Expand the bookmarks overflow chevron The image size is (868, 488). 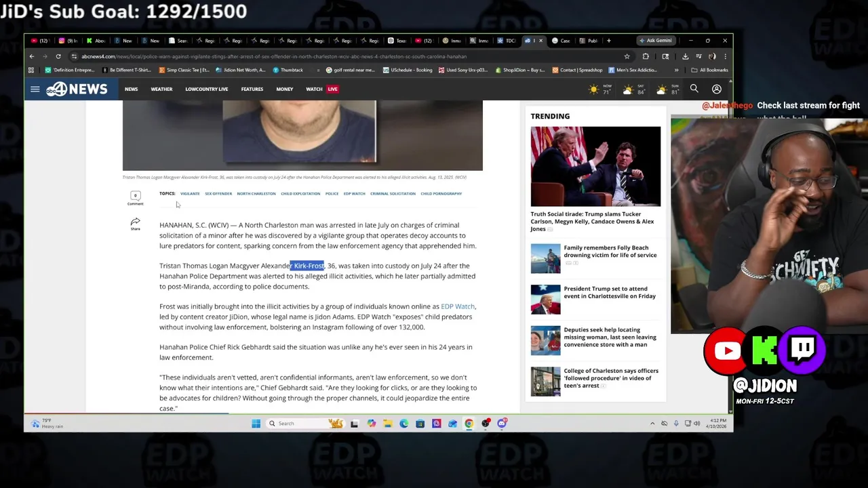tap(676, 70)
